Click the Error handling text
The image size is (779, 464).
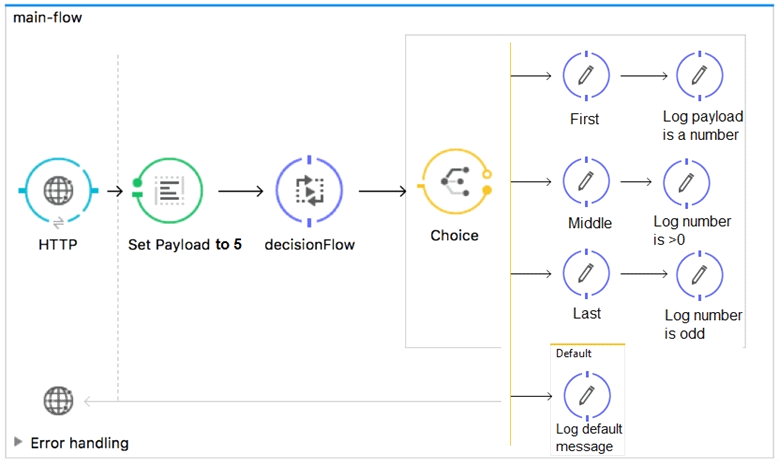click(x=79, y=443)
